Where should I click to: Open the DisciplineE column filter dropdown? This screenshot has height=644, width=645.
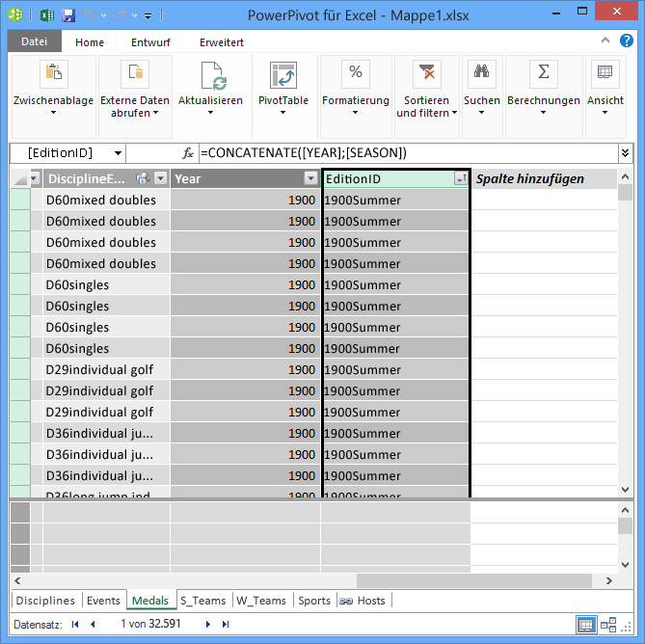[160, 178]
